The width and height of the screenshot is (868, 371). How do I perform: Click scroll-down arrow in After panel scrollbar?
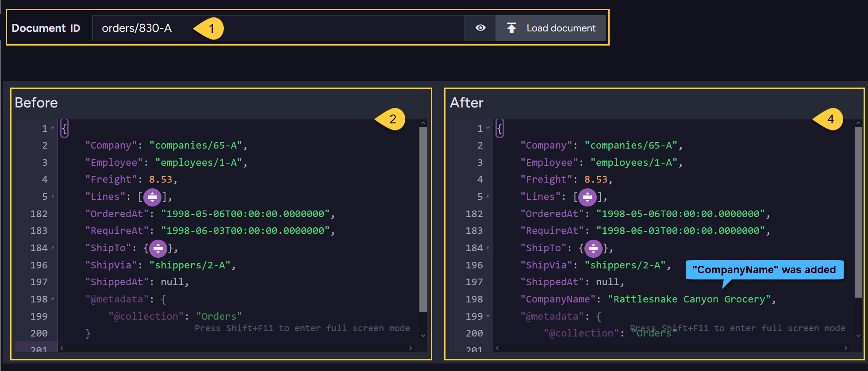coord(858,336)
